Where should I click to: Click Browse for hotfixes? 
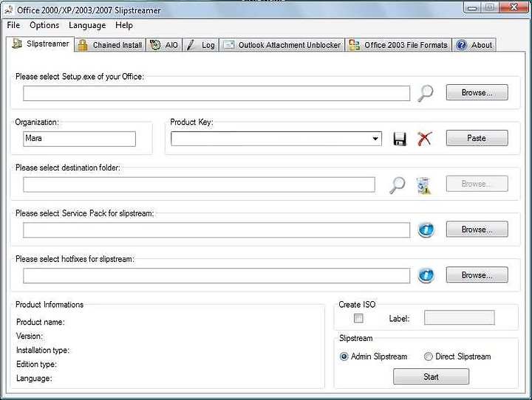(477, 275)
